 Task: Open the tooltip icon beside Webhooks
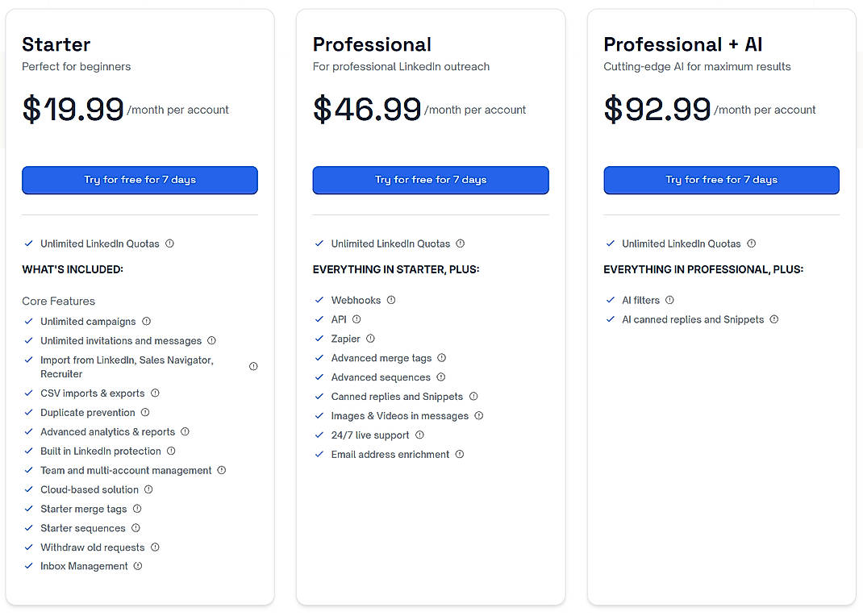coord(391,299)
